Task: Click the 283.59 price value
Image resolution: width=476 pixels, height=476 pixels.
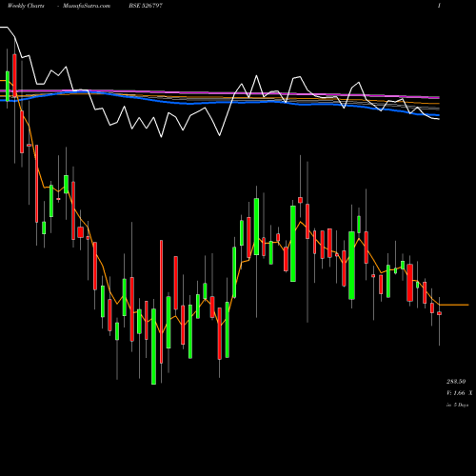Action: click(x=456, y=381)
